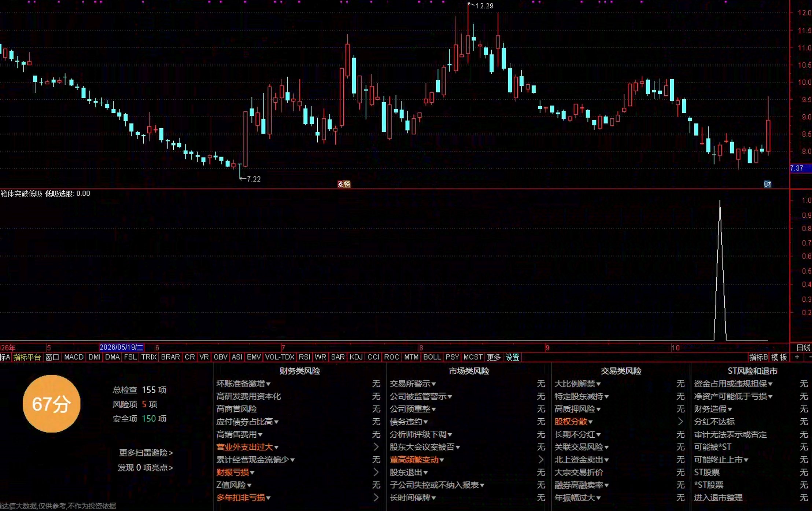
Task: Click the 财 marker icon on the chart
Action: (x=767, y=184)
